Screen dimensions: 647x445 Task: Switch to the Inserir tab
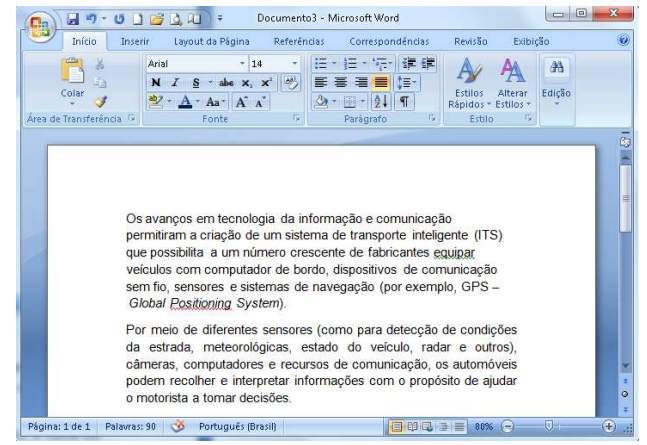tap(136, 43)
